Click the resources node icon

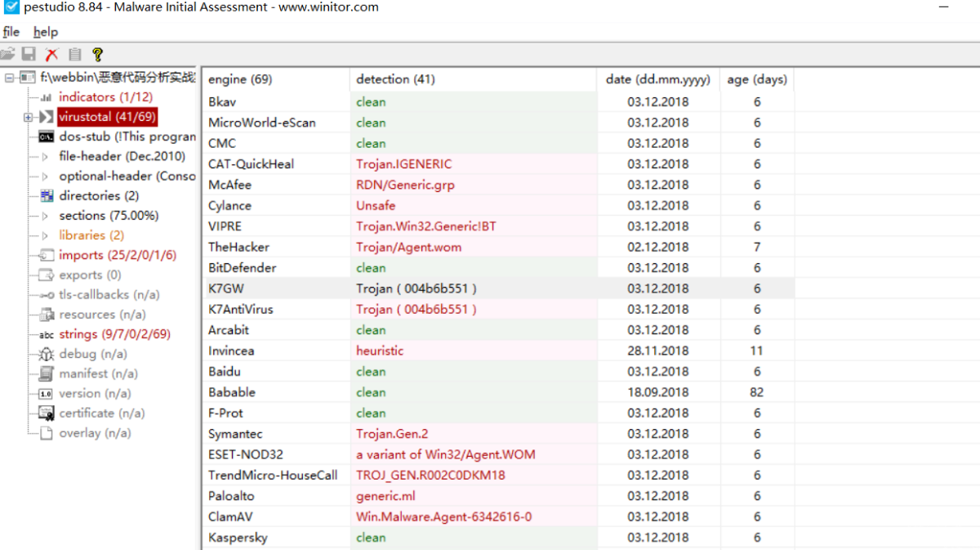[46, 315]
